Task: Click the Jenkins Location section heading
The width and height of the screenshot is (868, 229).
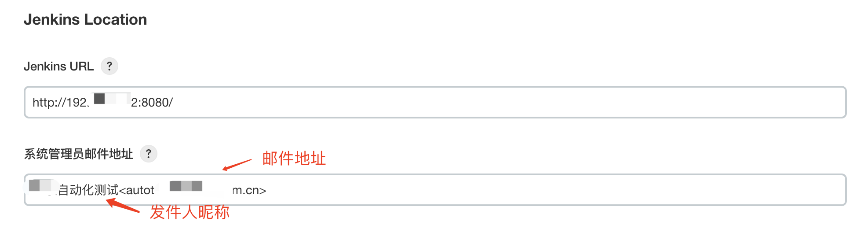Action: [x=85, y=19]
